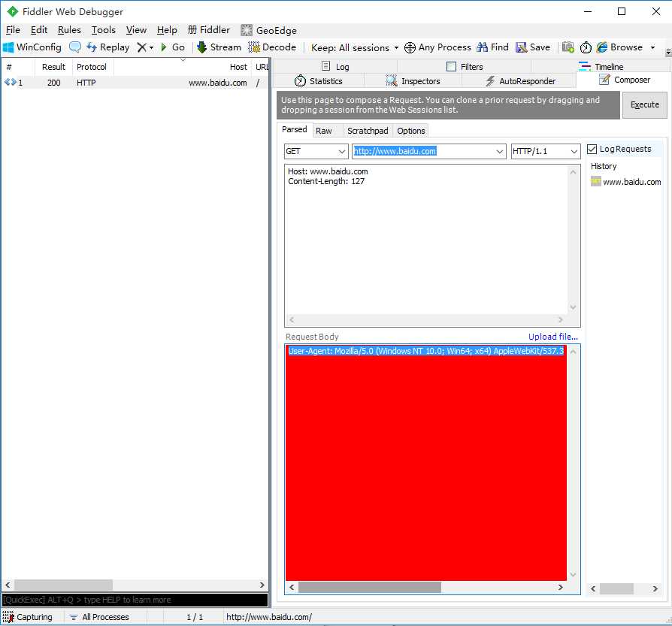Uncheck the Log Requests checkbox
Viewport: 672px width, 626px height.
point(592,149)
